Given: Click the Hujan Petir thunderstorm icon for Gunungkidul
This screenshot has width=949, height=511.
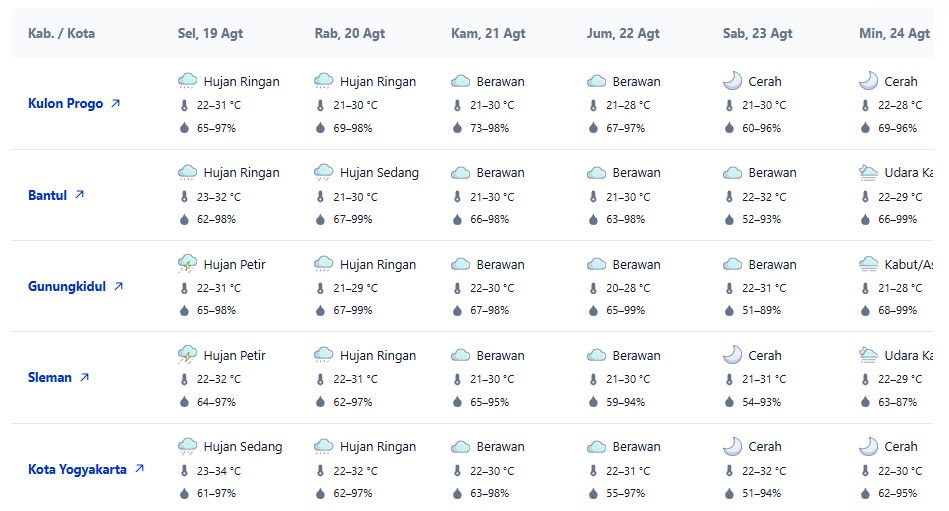Looking at the screenshot, I should (188, 264).
